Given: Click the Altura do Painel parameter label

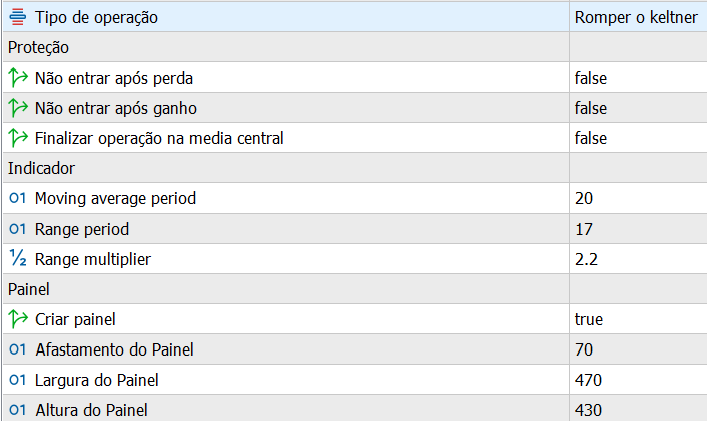Looking at the screenshot, I should click(x=96, y=410).
